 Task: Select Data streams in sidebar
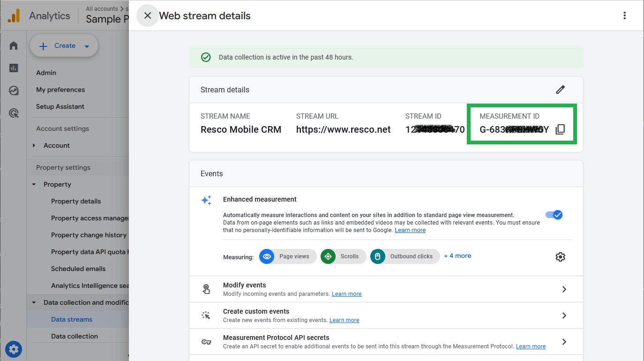tap(72, 319)
